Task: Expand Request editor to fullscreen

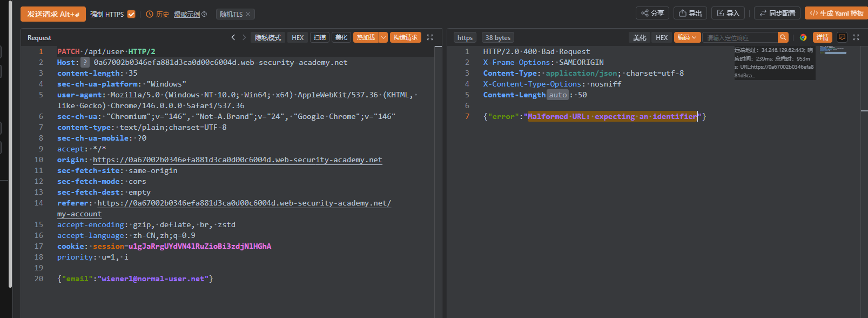Action: click(x=430, y=37)
